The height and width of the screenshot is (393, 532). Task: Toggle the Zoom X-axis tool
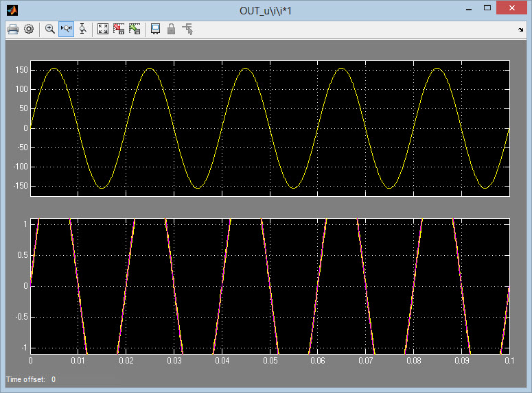(x=66, y=29)
